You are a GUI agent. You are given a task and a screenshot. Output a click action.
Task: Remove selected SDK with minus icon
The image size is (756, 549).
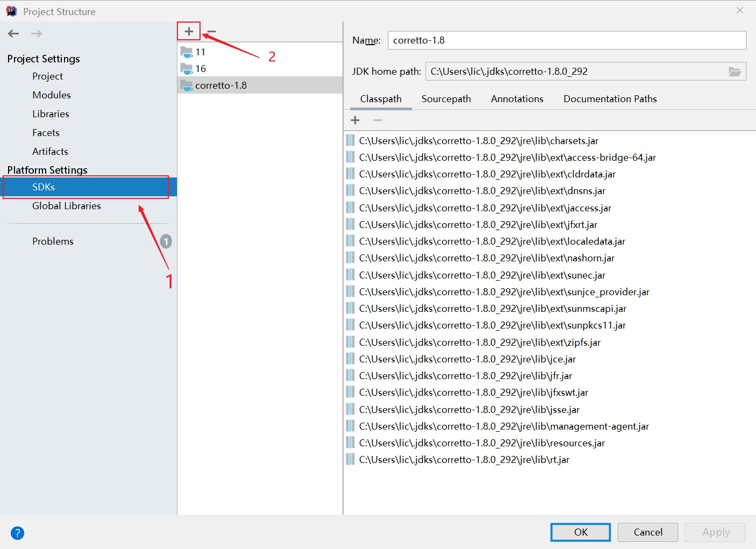[x=211, y=32]
